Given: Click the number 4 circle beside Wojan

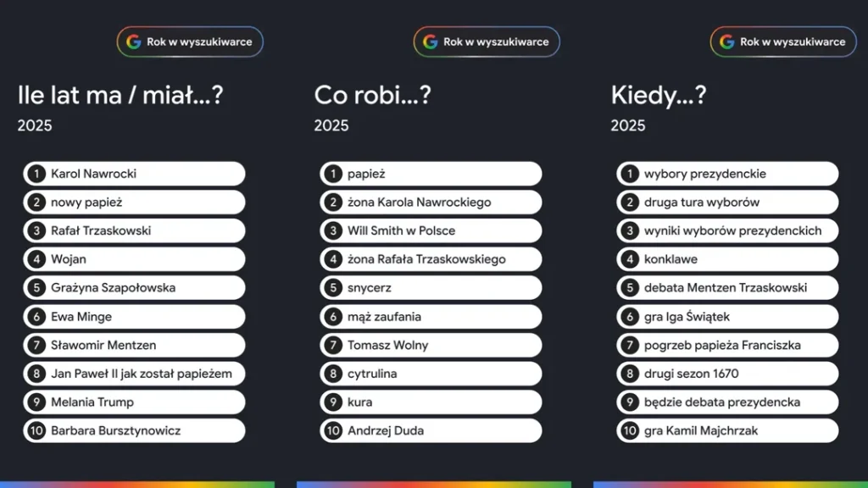Looking at the screenshot, I should click(x=36, y=259).
